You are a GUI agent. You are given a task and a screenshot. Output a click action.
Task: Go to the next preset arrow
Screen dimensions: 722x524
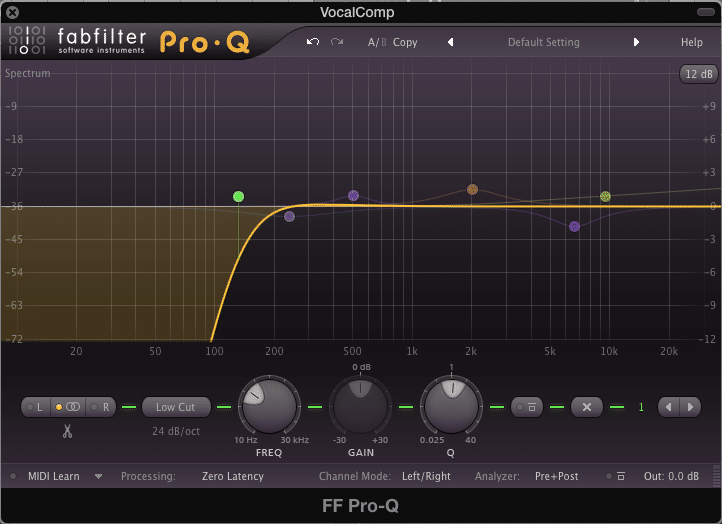click(636, 42)
